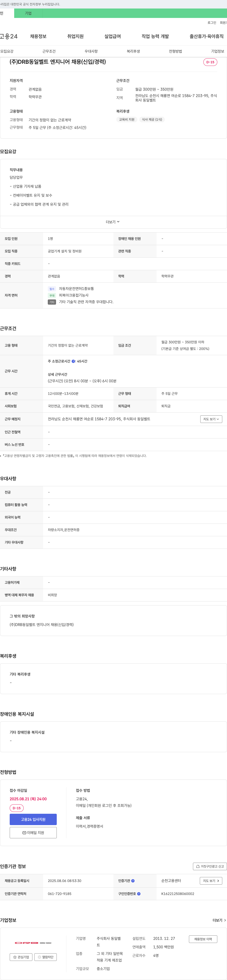
Task: Open the 직업 능력 개발 menu
Action: pos(155,37)
